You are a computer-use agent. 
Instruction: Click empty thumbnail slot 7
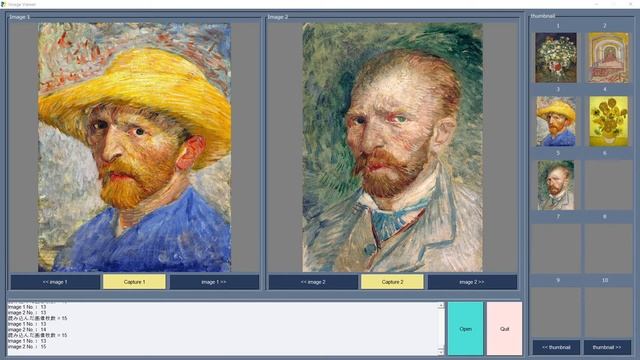[x=556, y=248]
